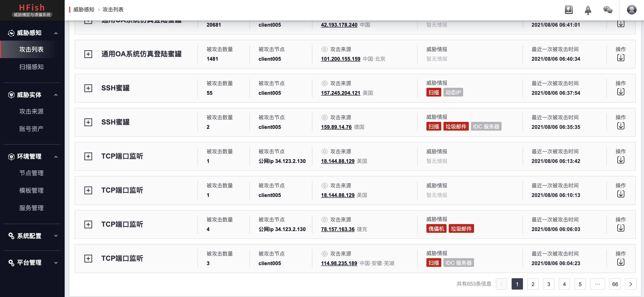Expand the SSH蜜罐 row with 55 attacks
This screenshot has width=644, height=297.
[x=88, y=88]
